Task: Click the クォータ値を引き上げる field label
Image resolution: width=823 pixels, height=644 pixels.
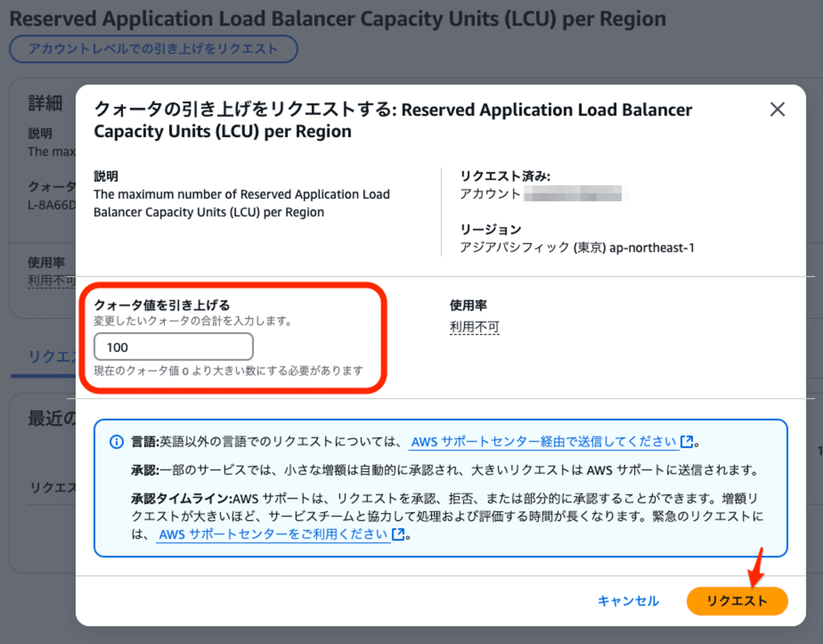Action: pyautogui.click(x=162, y=305)
